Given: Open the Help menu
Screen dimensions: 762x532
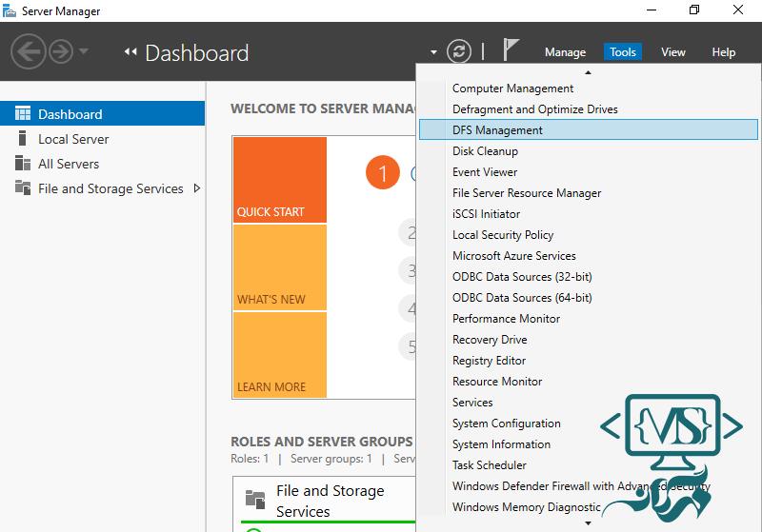Looking at the screenshot, I should (x=723, y=52).
